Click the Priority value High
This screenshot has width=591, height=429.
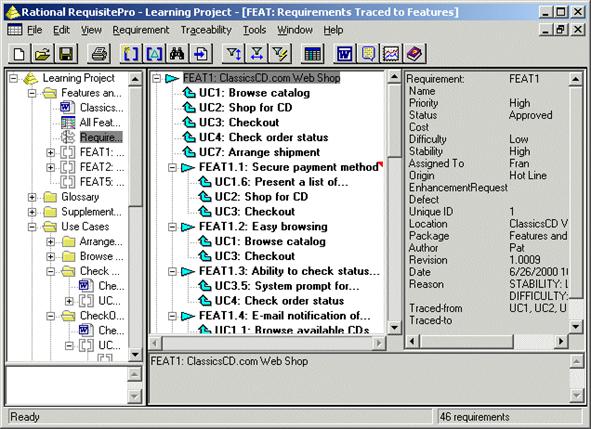[519, 103]
